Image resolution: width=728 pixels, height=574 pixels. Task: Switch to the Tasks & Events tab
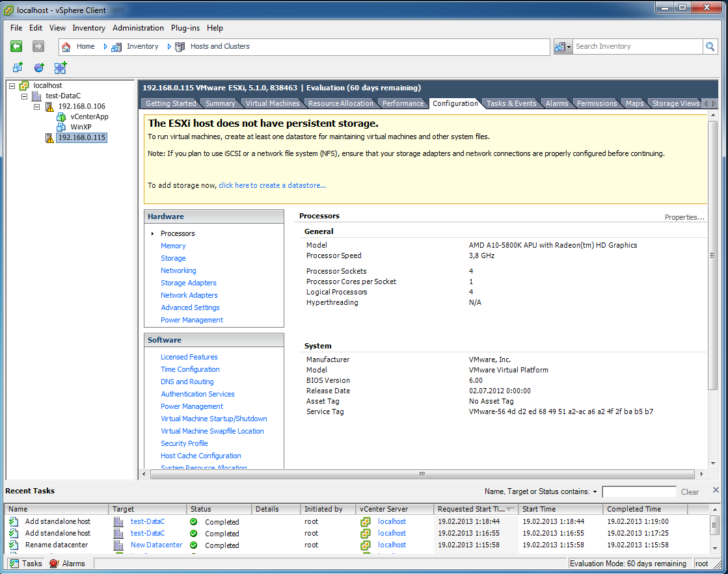pos(511,103)
